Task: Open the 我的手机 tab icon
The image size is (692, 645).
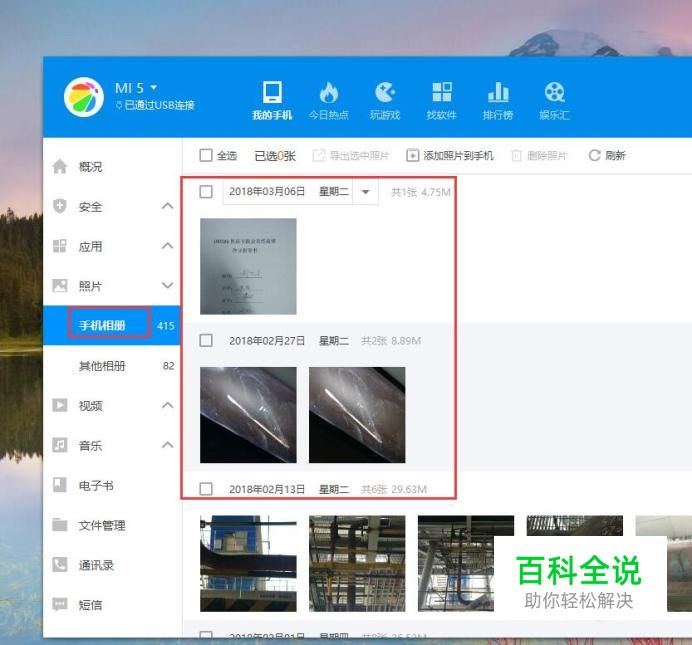Action: (272, 92)
